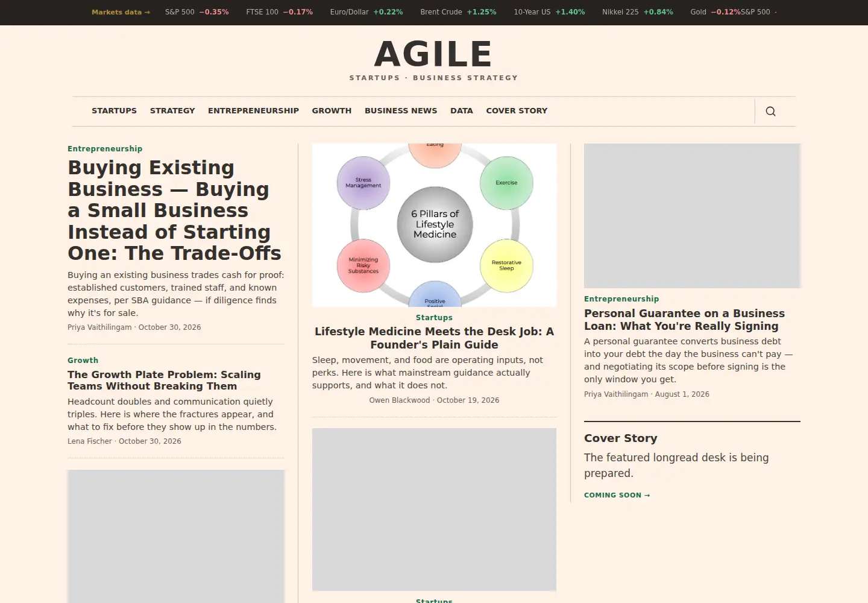868x603 pixels.
Task: Open the Buying Existing Business headline article
Action: click(175, 210)
